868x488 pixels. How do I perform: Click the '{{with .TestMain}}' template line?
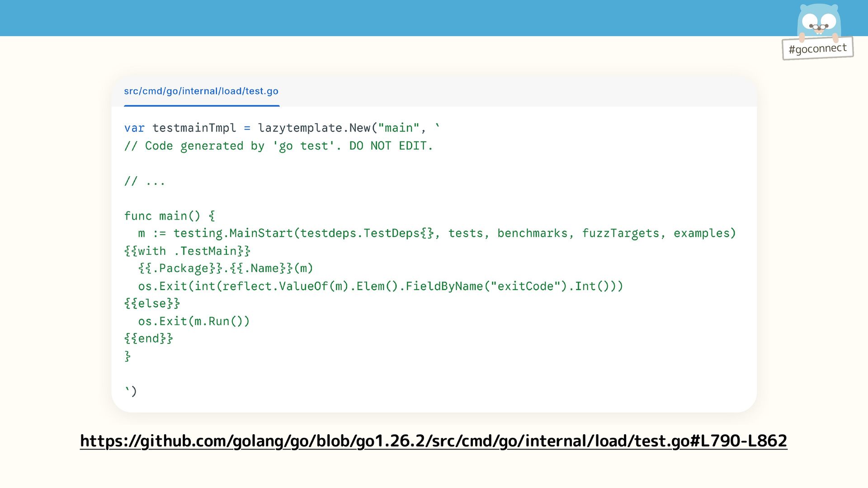click(x=187, y=251)
